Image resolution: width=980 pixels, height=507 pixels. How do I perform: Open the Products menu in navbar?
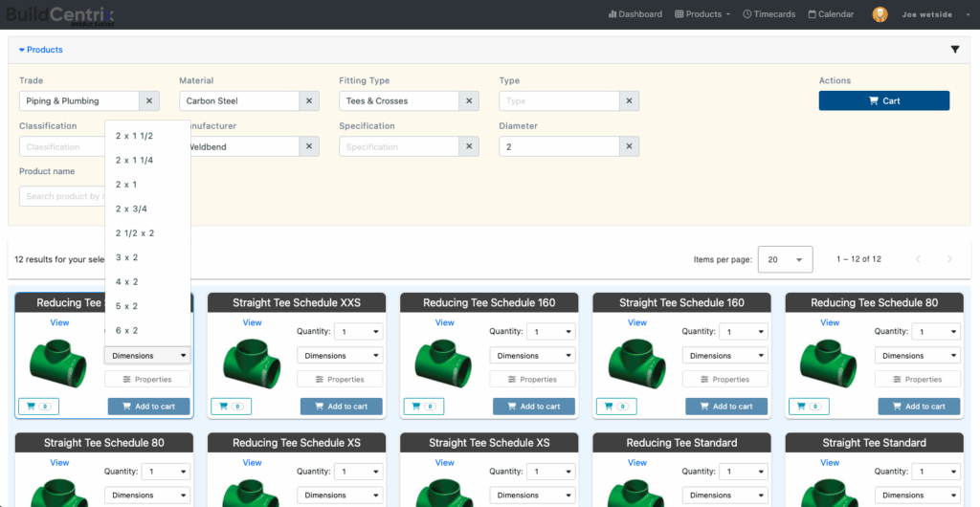(x=702, y=14)
